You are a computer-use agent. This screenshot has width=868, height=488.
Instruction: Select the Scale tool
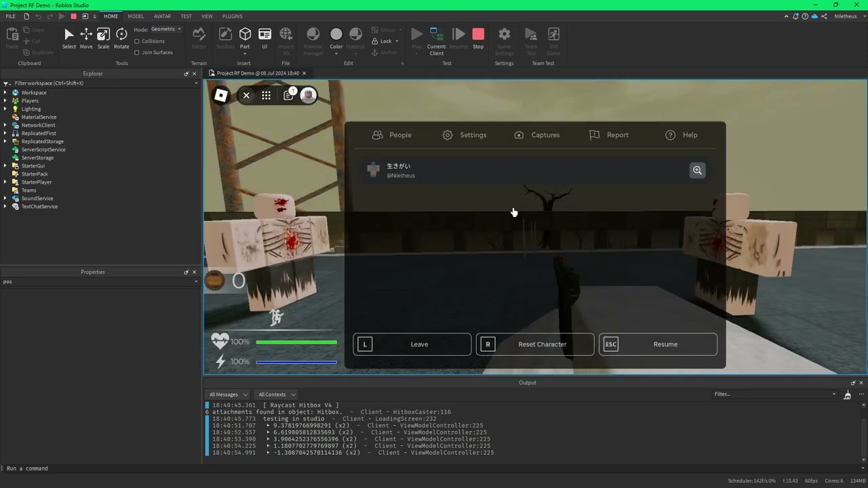coord(103,38)
